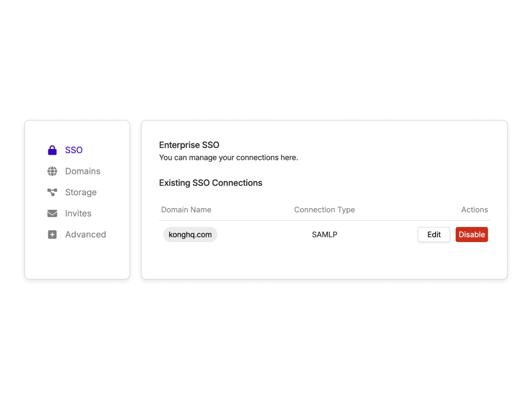This screenshot has height=400, width=532.
Task: Click the Storage nodes icon
Action: (x=52, y=192)
